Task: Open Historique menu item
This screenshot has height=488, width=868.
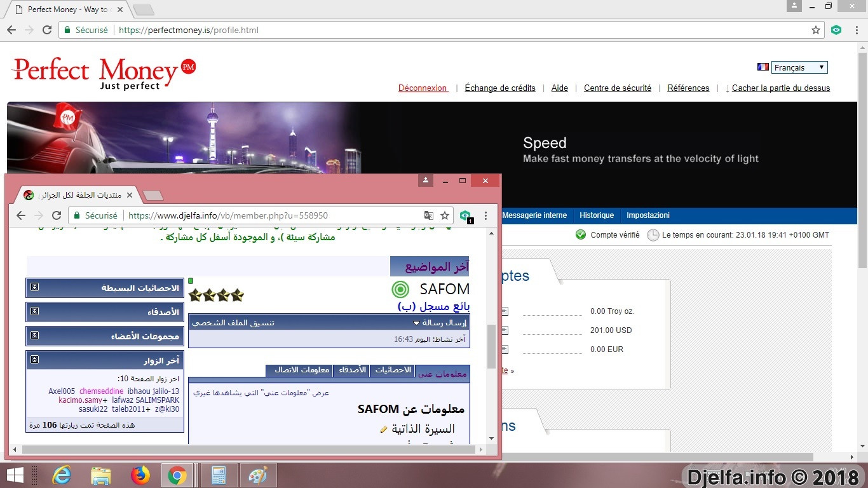Action: click(x=597, y=215)
